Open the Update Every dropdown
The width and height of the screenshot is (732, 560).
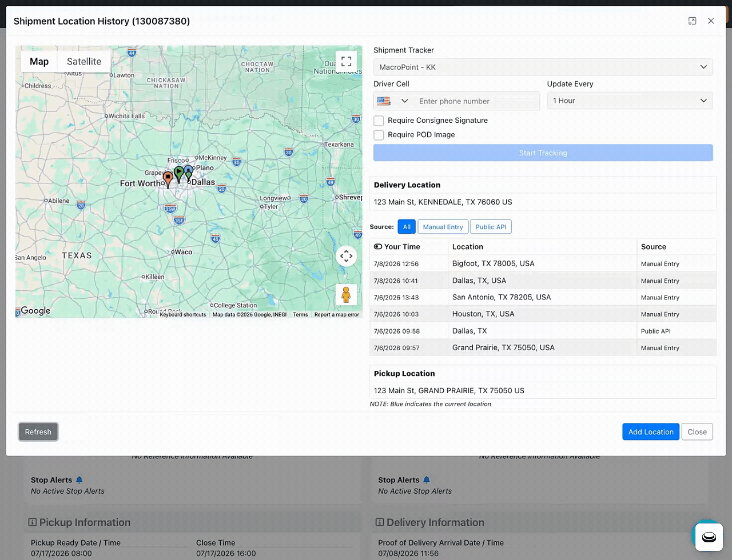point(630,101)
